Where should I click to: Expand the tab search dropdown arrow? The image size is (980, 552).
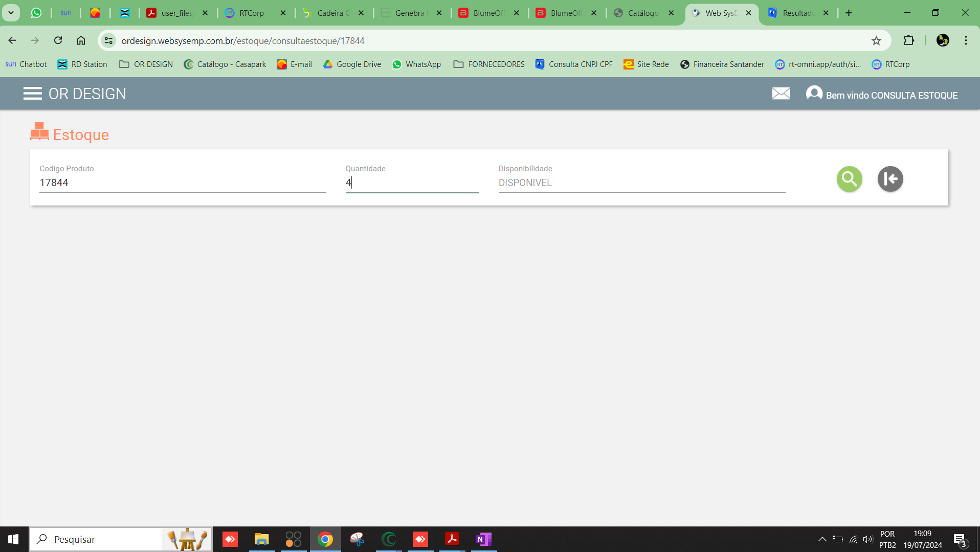[x=11, y=13]
